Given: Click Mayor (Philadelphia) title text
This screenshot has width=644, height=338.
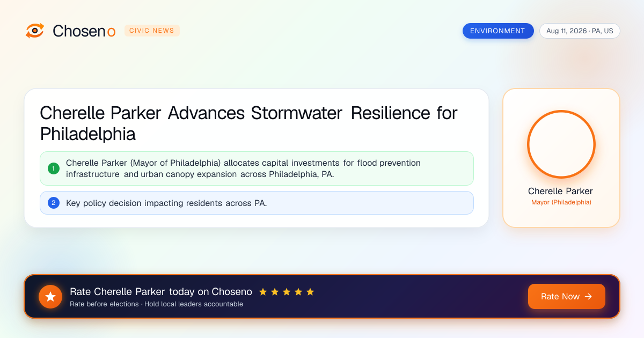Looking at the screenshot, I should 561,202.
